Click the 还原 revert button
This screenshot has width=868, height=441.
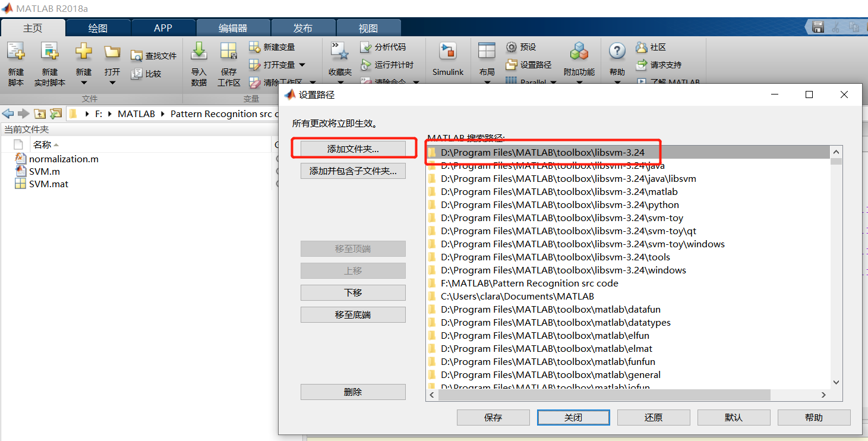click(654, 417)
